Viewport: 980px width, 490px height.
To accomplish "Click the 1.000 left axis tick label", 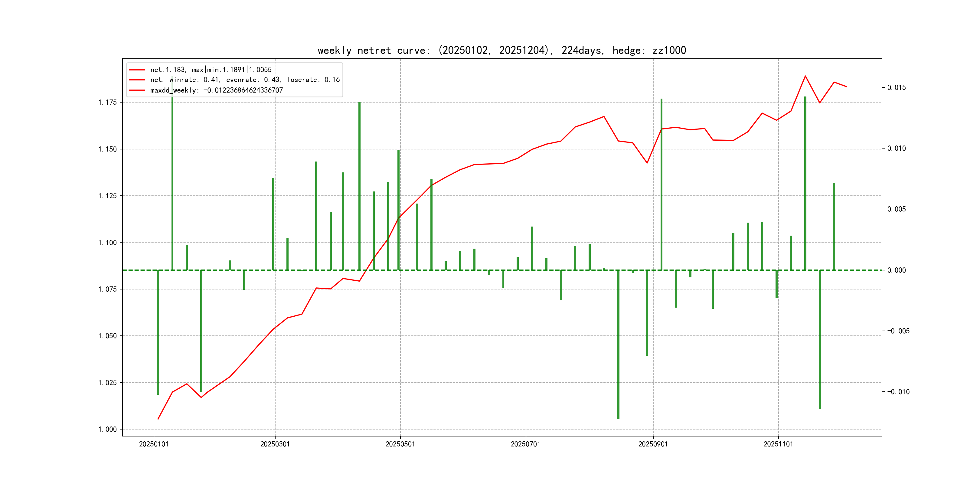I will (108, 430).
